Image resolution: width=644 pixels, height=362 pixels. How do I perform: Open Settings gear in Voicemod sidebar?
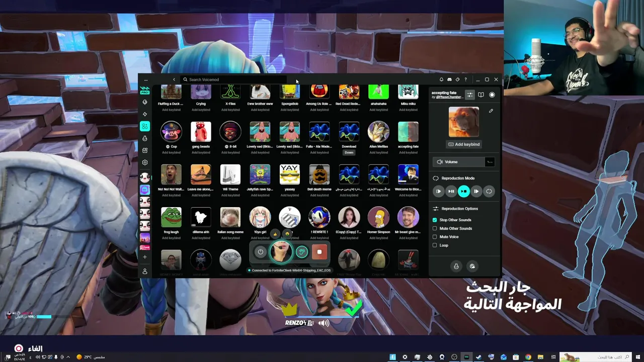click(x=145, y=162)
